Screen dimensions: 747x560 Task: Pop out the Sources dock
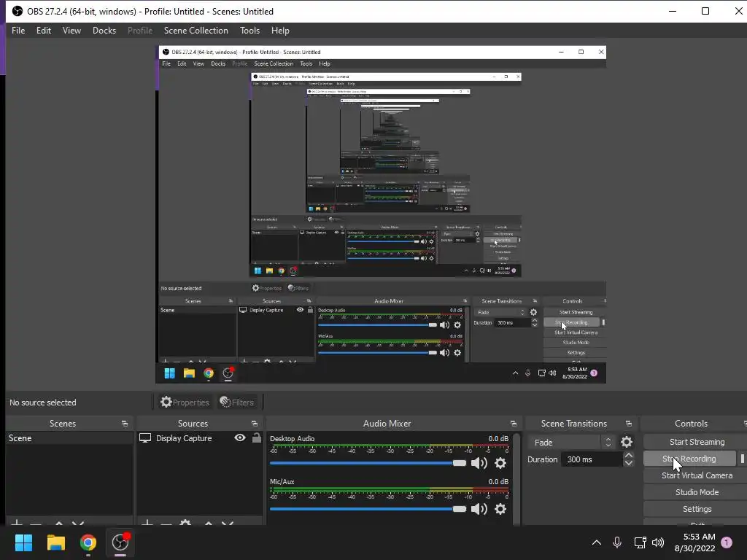255,424
